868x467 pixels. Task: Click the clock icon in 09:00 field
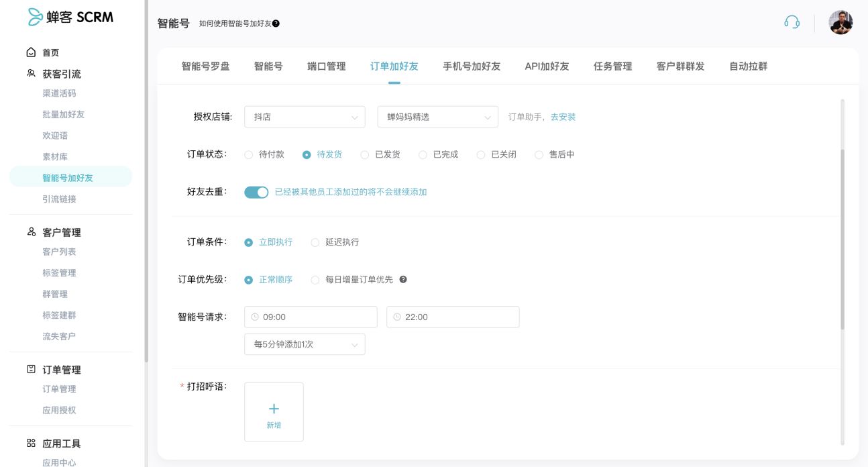tap(255, 317)
